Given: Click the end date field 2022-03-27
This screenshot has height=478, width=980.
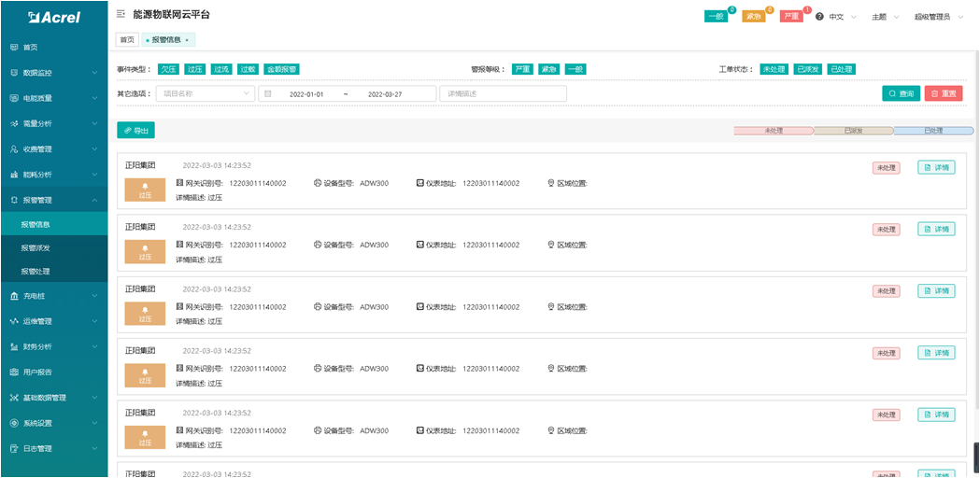Looking at the screenshot, I should [x=385, y=93].
